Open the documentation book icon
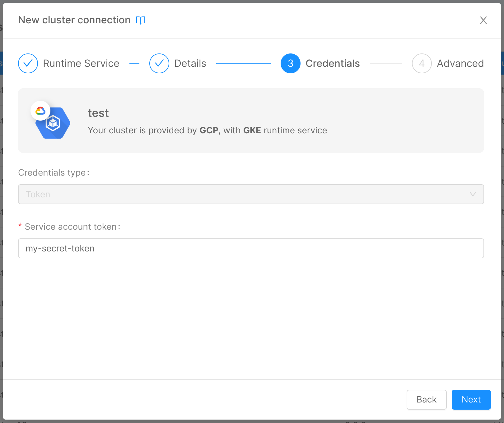 tap(140, 20)
